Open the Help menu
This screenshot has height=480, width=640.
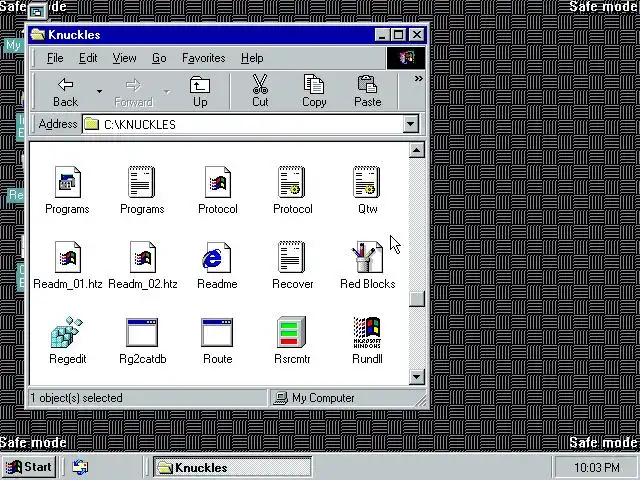click(252, 58)
